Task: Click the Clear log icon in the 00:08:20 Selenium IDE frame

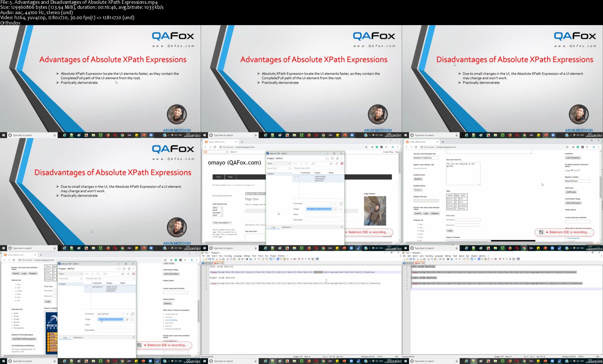Action: click(x=342, y=227)
